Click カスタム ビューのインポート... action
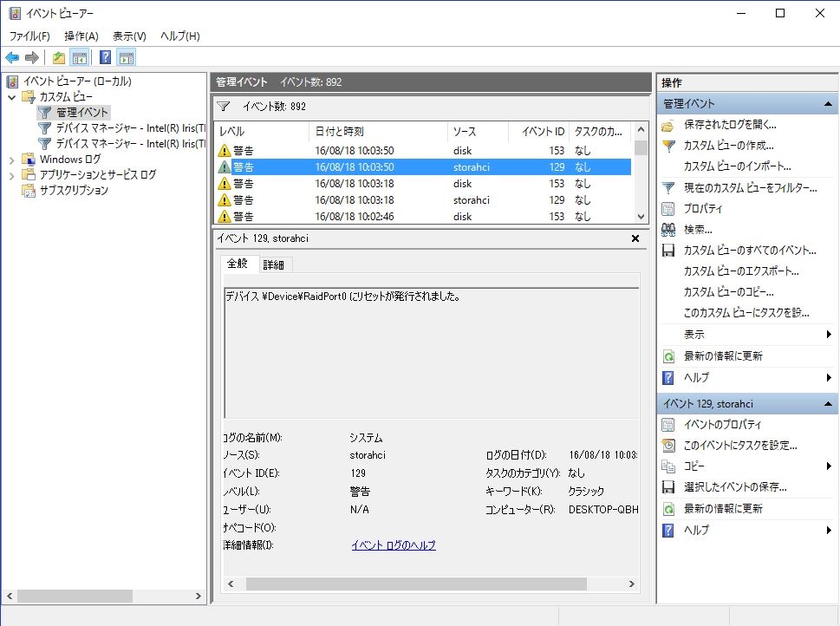 click(737, 166)
